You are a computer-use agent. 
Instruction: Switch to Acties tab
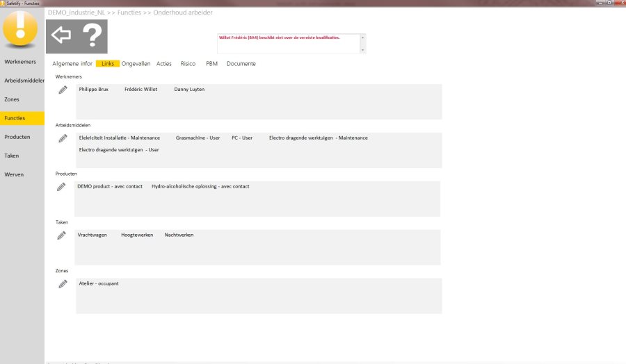(x=163, y=64)
